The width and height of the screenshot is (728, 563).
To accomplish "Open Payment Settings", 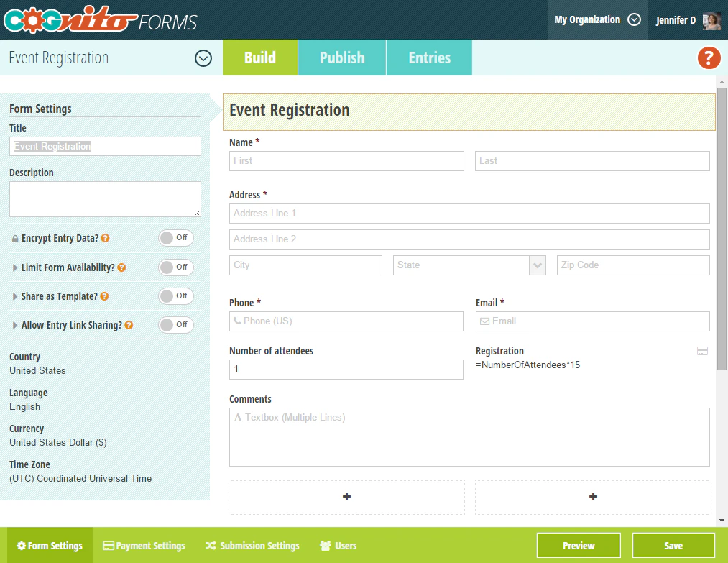I will tap(144, 545).
